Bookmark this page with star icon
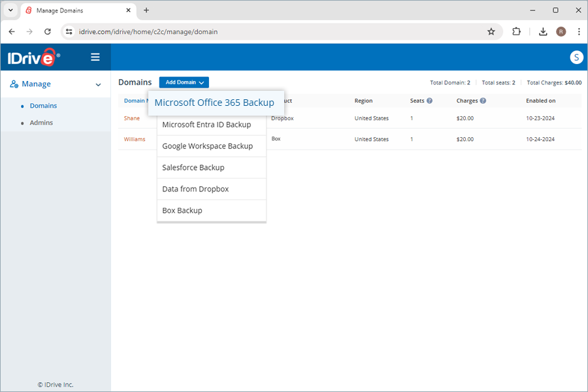This screenshot has width=588, height=392. click(x=491, y=32)
